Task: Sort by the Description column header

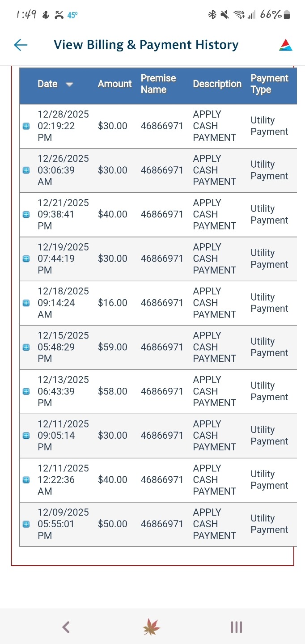Action: 217,84
